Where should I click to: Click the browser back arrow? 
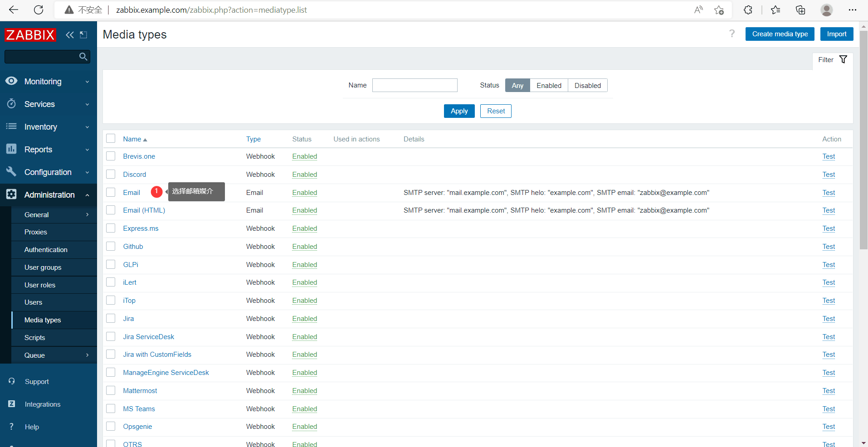pyautogui.click(x=14, y=10)
